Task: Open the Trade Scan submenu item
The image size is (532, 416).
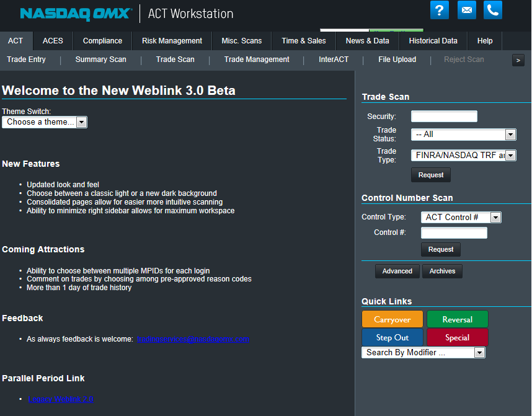Action: point(175,60)
